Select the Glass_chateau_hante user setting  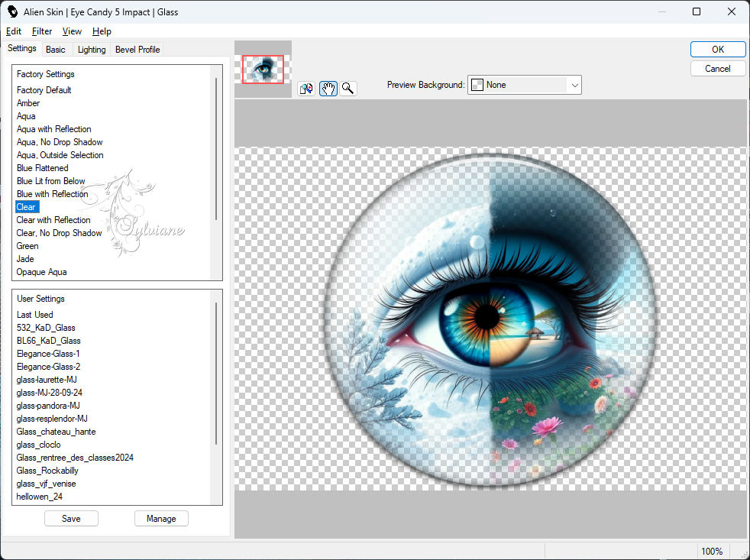coord(56,431)
